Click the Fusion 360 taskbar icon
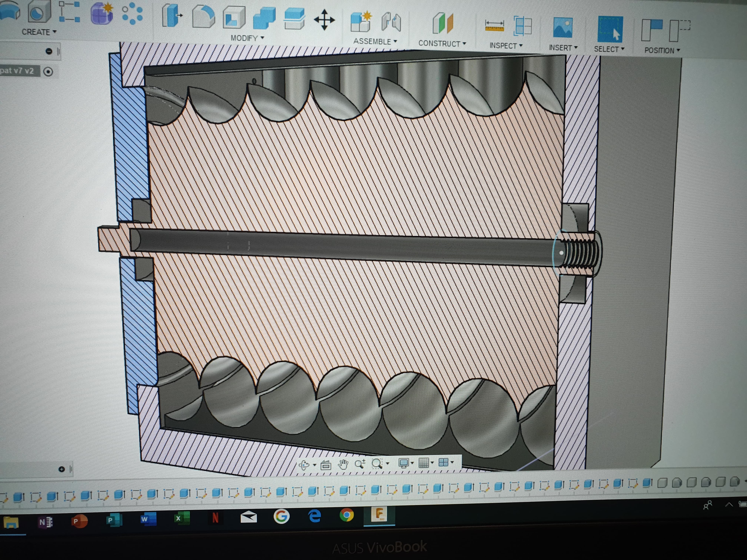The height and width of the screenshot is (560, 747). [379, 514]
